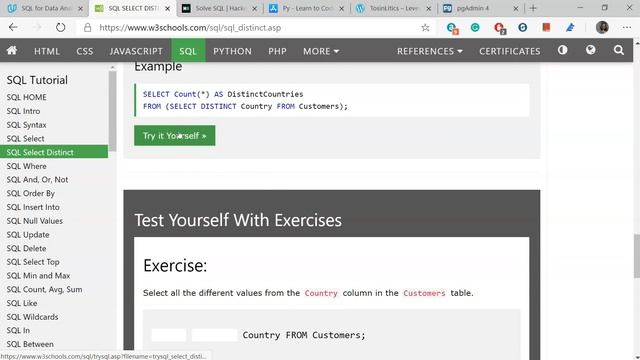Click the sidebar tutorial scrollbar thumb
The height and width of the screenshot is (360, 640).
point(112,111)
